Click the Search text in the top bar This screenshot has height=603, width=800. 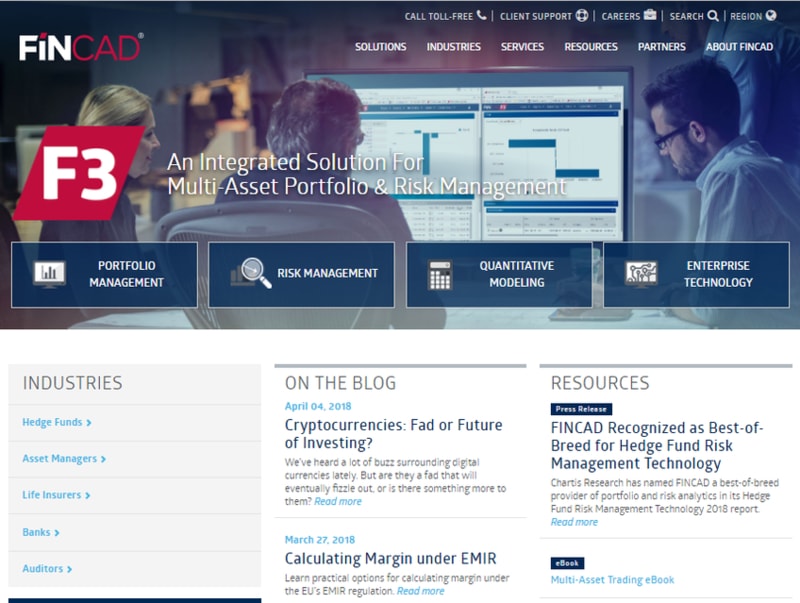point(686,16)
